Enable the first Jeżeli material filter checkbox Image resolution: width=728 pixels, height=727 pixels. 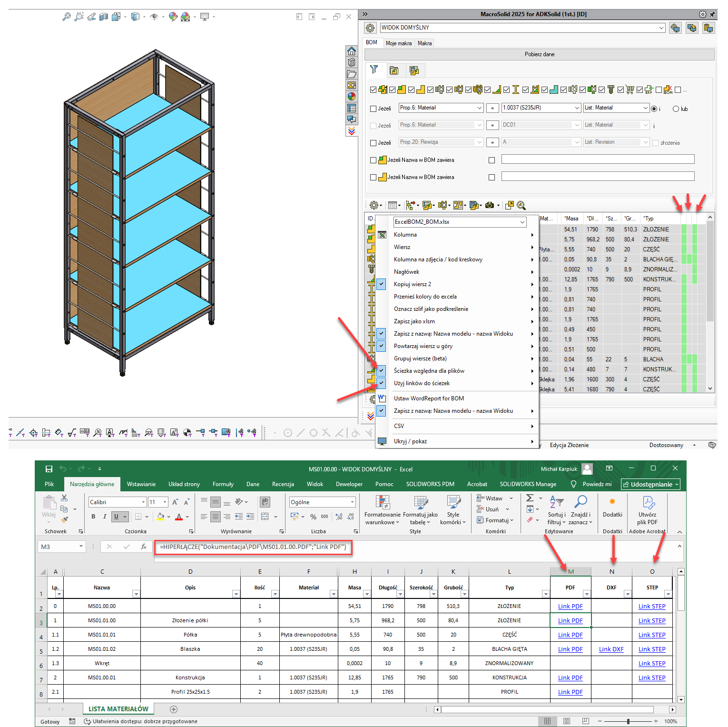pyautogui.click(x=374, y=109)
